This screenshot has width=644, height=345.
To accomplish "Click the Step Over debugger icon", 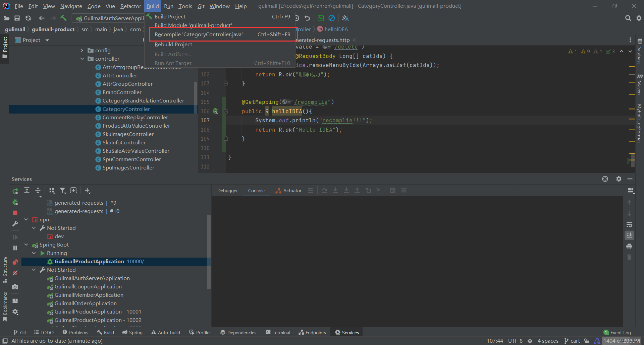I will 324,190.
